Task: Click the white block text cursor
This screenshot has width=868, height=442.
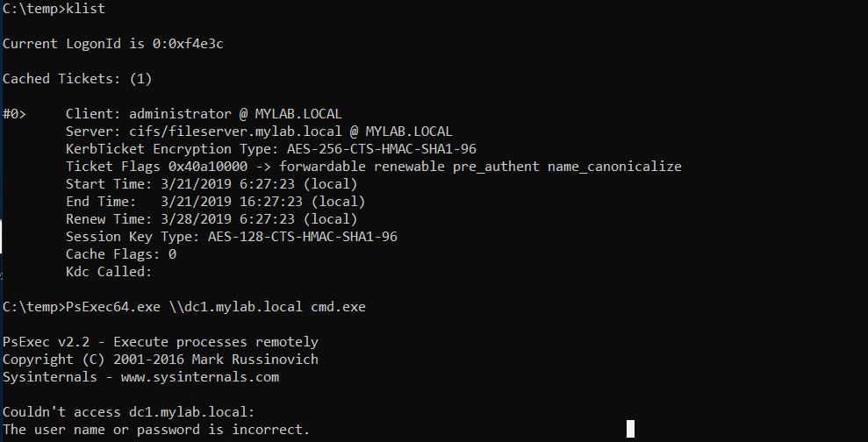Action: pos(630,429)
